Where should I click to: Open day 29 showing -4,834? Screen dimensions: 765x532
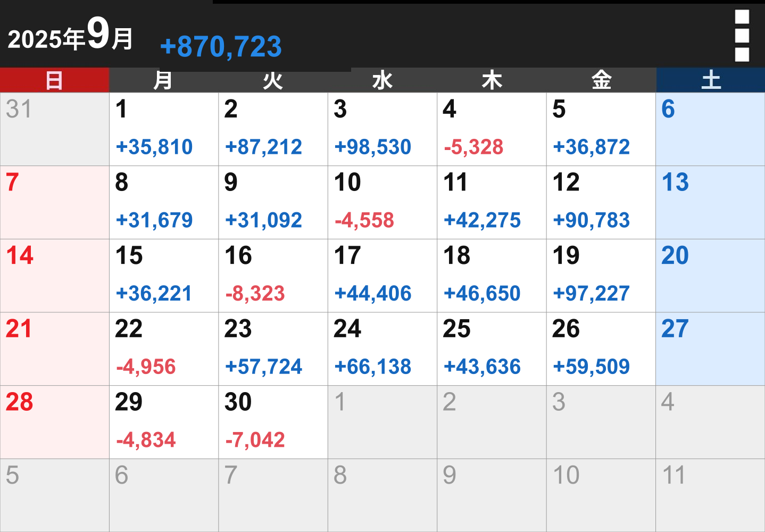164,422
